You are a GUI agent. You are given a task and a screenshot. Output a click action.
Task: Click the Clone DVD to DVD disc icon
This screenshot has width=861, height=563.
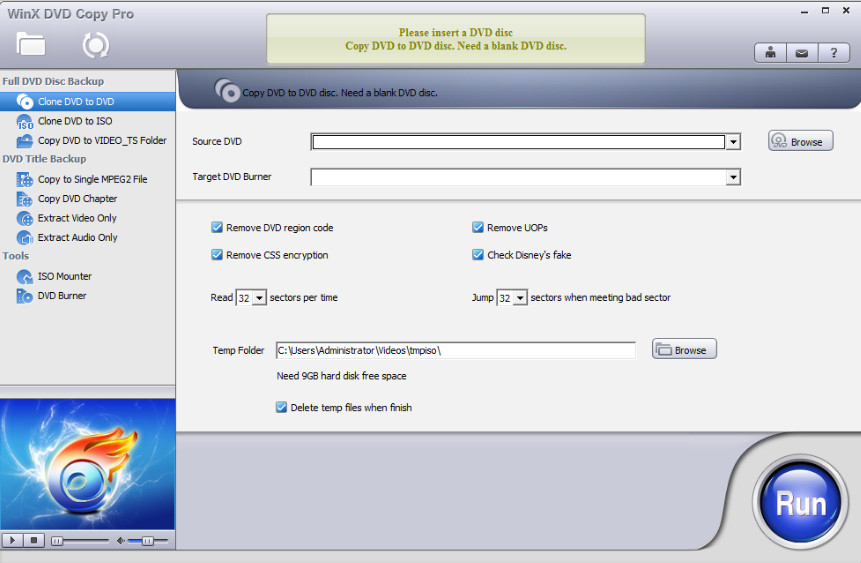point(25,102)
